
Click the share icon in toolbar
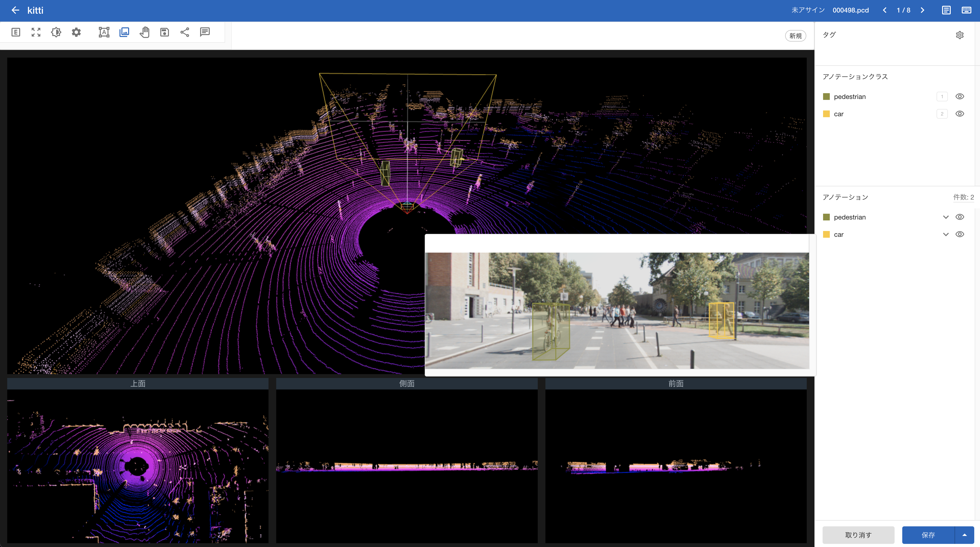tap(185, 32)
